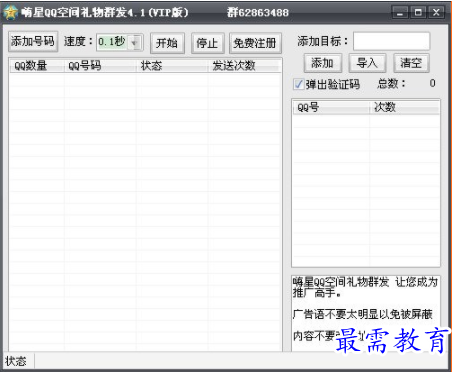The height and width of the screenshot is (372, 457).
Task: Click the 状态 label in the status bar
Action: click(x=16, y=361)
